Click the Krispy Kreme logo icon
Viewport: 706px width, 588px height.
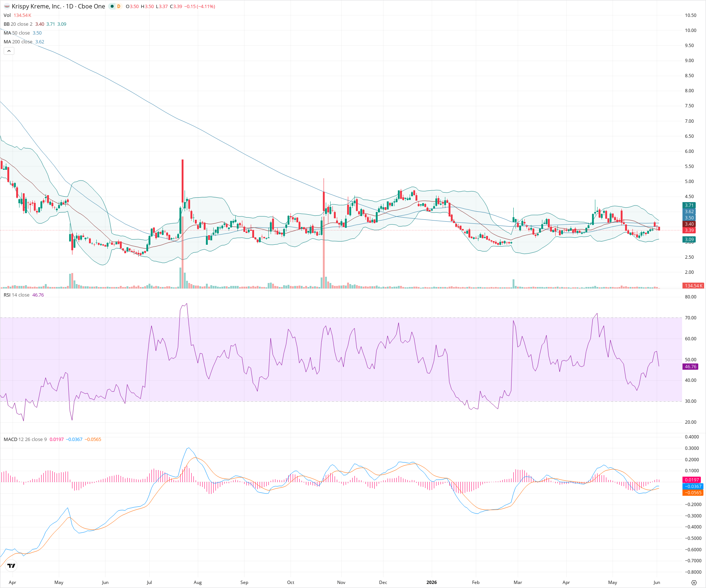point(7,6)
